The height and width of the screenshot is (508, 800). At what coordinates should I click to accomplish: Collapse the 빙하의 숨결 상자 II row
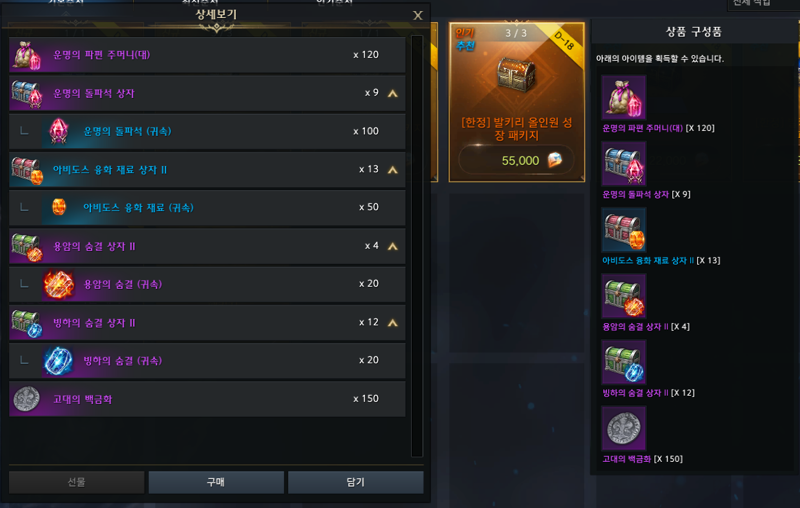point(392,323)
